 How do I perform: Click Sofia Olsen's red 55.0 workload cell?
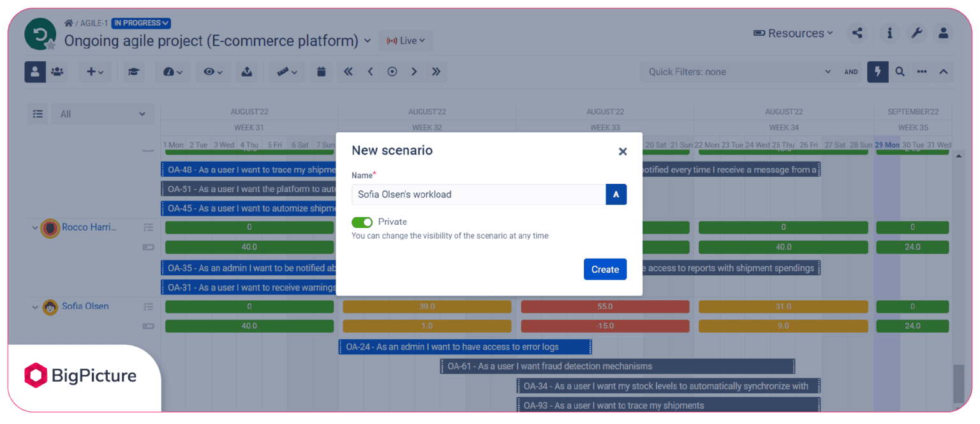[x=605, y=307]
